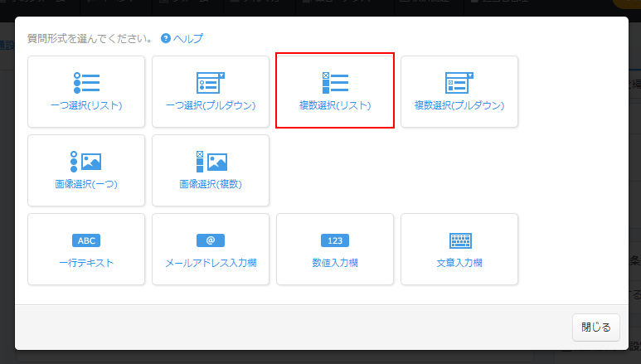The width and height of the screenshot is (641, 364).
Task: Click the blue question mark help icon
Action: point(166,38)
